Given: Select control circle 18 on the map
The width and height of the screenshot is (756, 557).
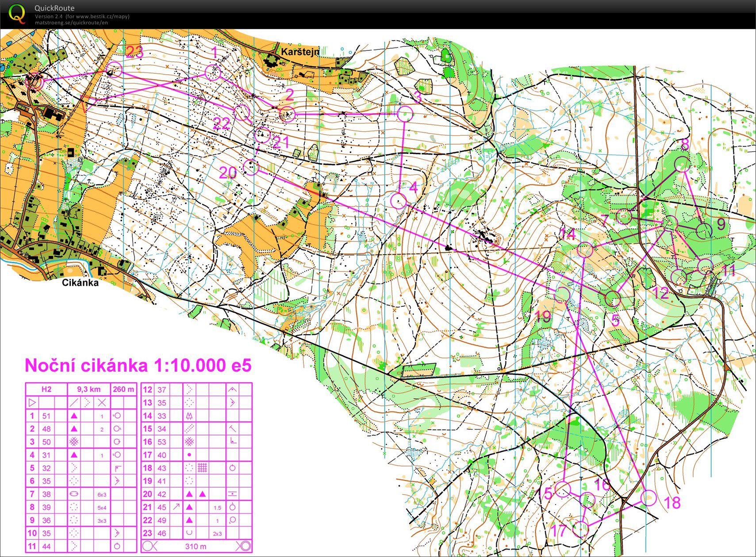Looking at the screenshot, I should tap(649, 498).
